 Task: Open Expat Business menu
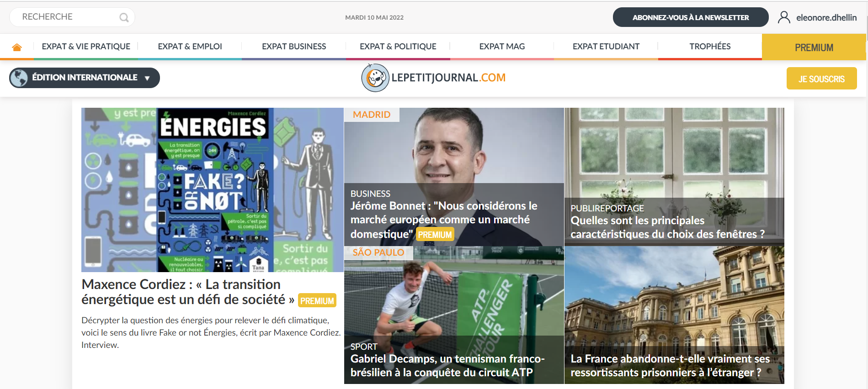[294, 47]
